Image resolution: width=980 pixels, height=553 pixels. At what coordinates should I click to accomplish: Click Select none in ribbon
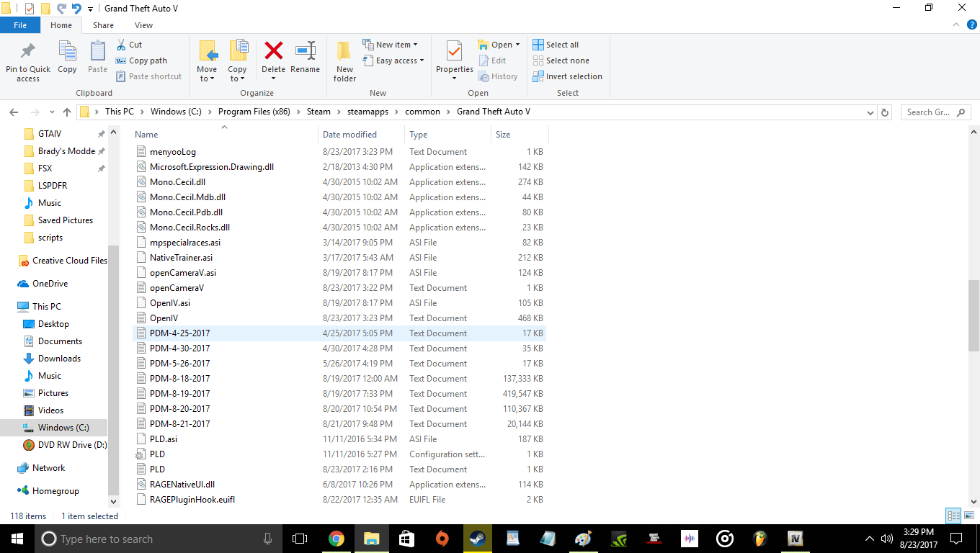(x=561, y=60)
